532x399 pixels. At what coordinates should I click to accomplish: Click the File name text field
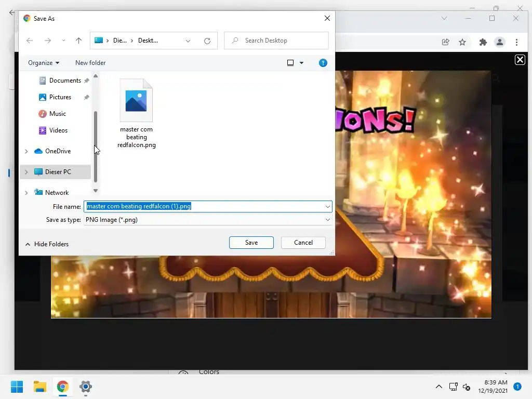point(204,206)
